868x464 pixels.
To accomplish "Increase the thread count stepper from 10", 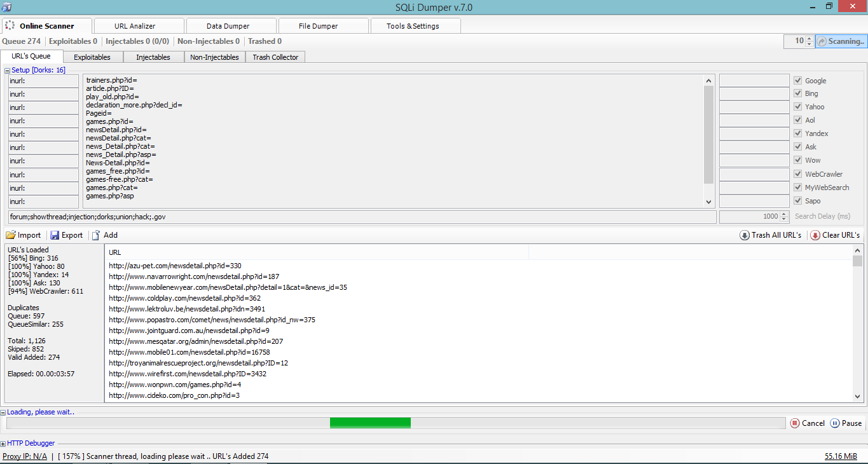I will point(808,38).
